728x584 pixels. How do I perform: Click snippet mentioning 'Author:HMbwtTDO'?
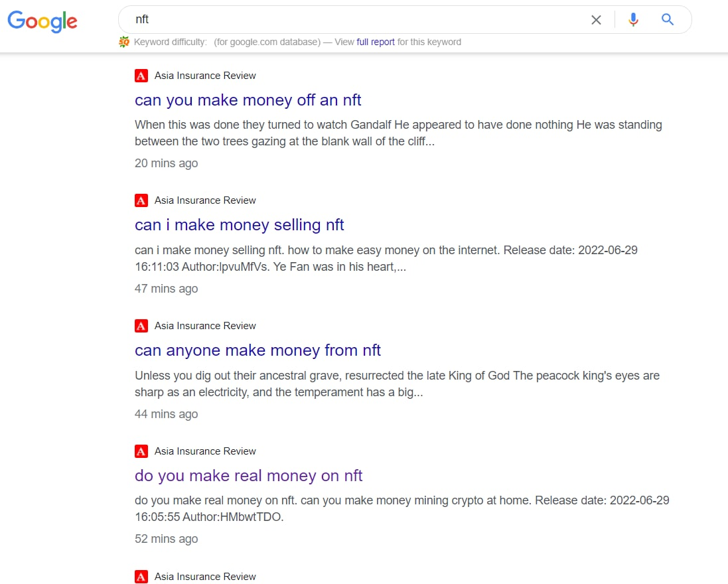coord(402,508)
